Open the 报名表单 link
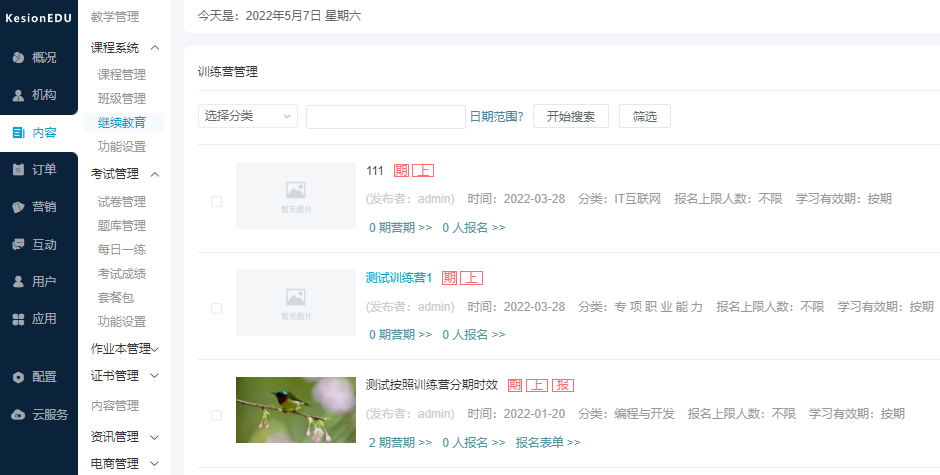Image resolution: width=940 pixels, height=475 pixels. (x=547, y=442)
